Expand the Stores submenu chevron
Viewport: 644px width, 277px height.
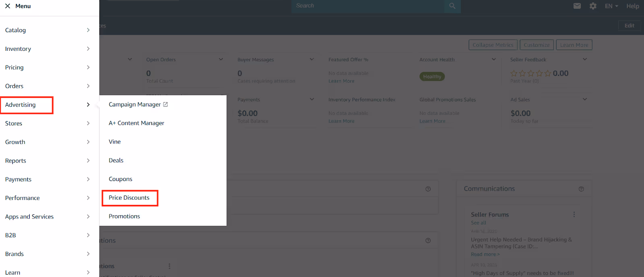(88, 123)
